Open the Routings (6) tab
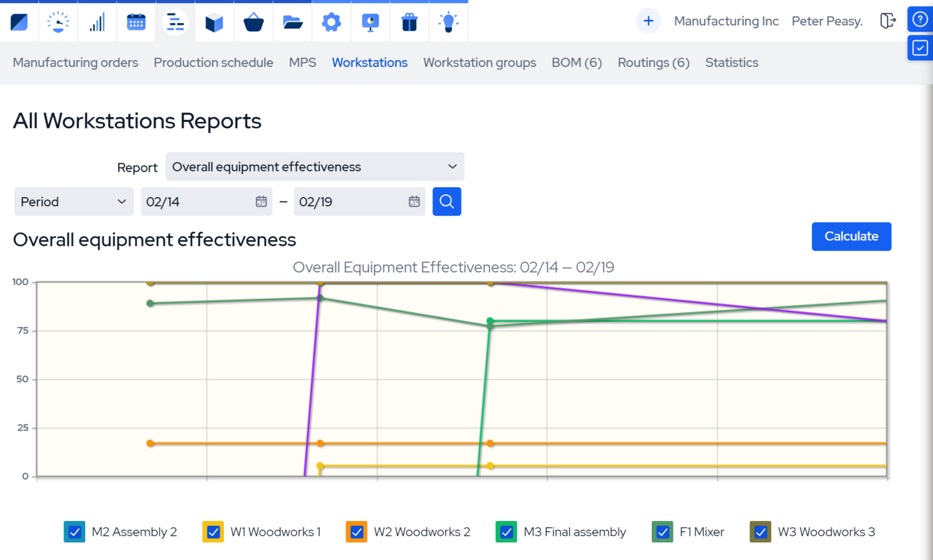Screen dimensions: 933x560 coord(653,63)
